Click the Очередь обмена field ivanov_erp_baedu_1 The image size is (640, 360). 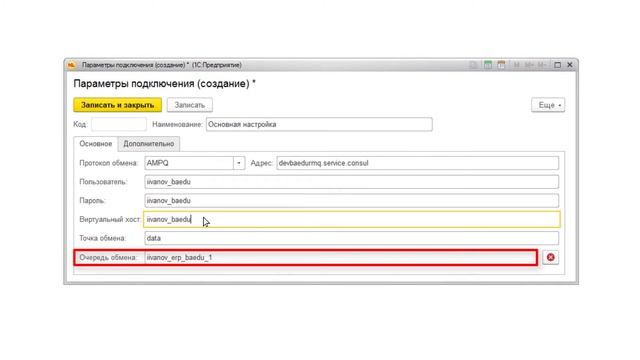[341, 258]
